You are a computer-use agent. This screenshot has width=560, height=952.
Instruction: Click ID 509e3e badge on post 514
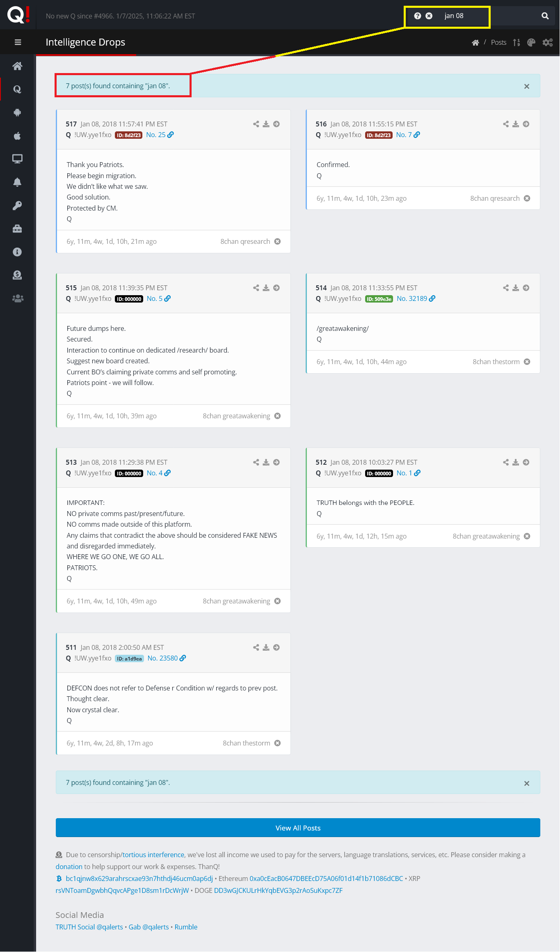379,299
